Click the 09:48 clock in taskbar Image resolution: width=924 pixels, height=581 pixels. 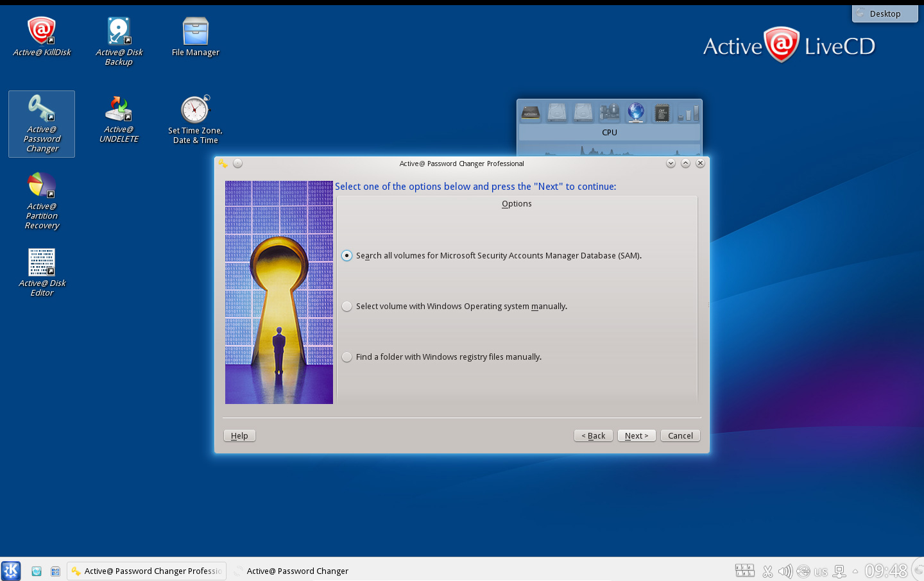886,571
